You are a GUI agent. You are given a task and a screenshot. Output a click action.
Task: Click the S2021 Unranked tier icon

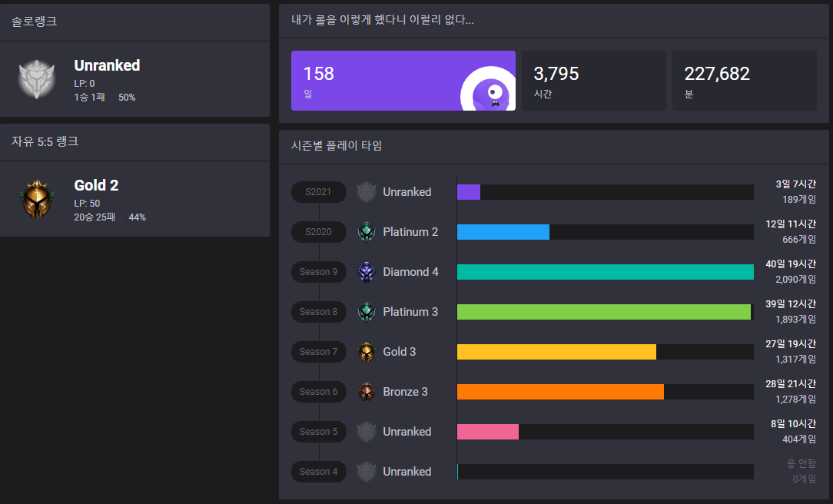coord(367,192)
